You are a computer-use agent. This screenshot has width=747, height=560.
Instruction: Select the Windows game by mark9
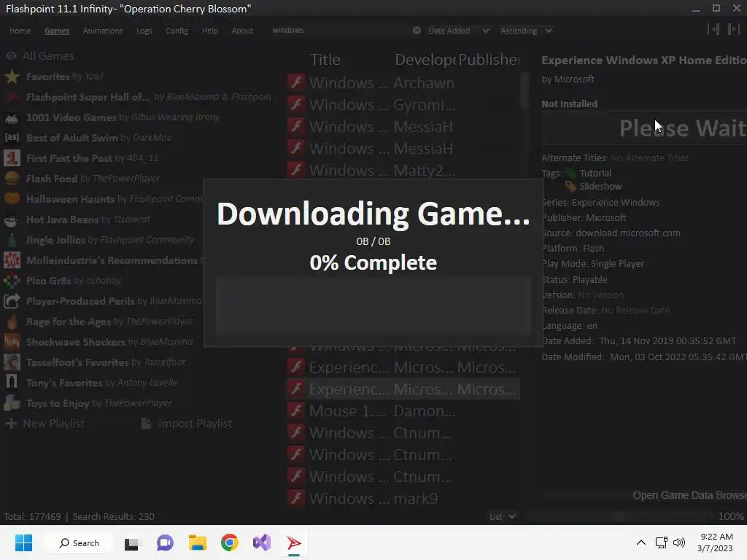tap(403, 499)
